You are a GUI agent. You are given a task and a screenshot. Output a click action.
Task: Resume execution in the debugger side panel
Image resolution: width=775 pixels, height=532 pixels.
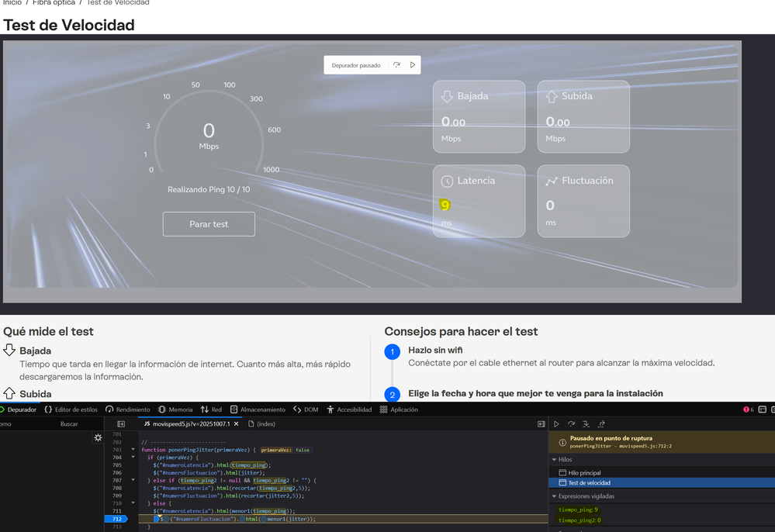[556, 424]
